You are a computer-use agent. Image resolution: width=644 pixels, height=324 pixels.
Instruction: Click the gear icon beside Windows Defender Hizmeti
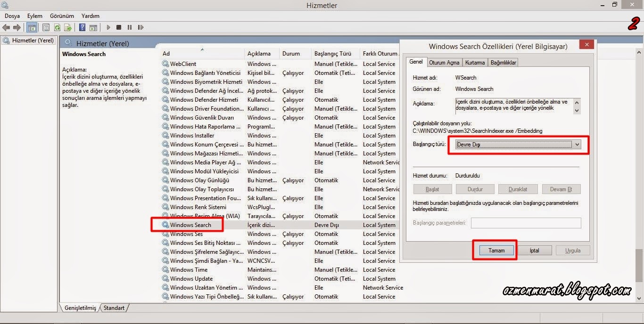[165, 99]
